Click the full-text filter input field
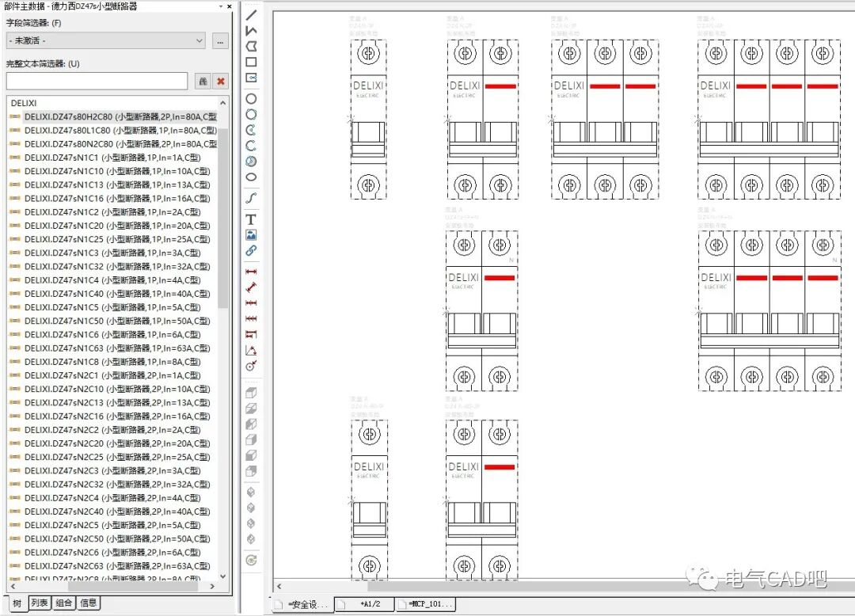Image resolution: width=855 pixels, height=616 pixels. [97, 82]
